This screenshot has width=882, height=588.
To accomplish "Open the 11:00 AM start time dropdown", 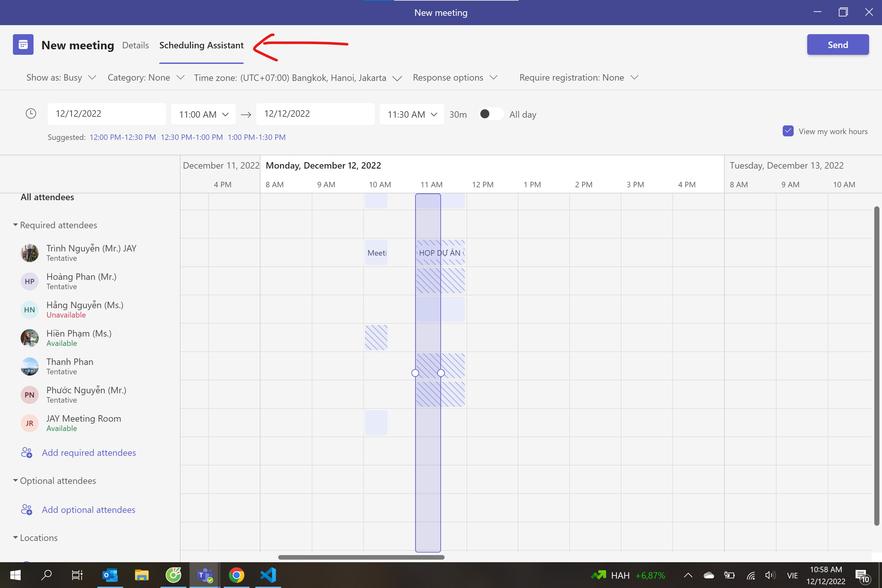I will 203,114.
